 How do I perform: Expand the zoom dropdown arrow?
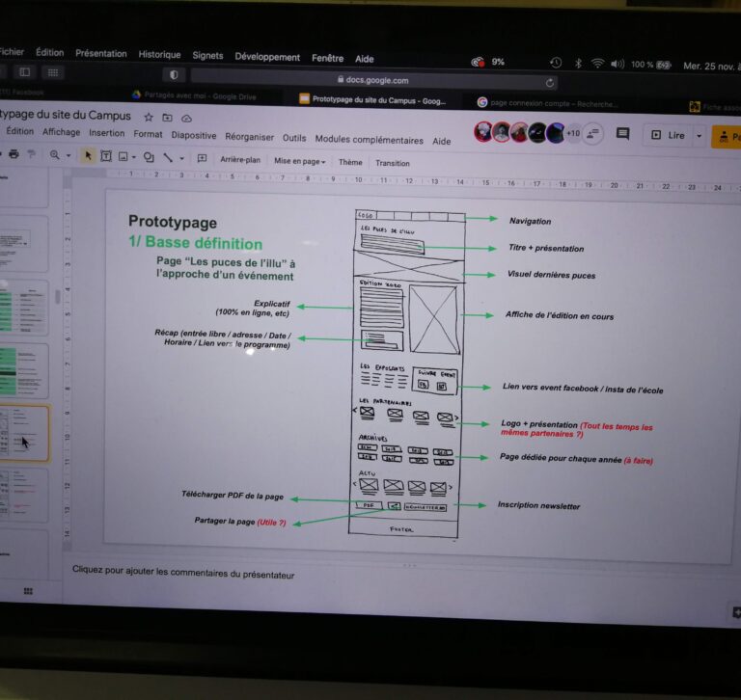[69, 156]
